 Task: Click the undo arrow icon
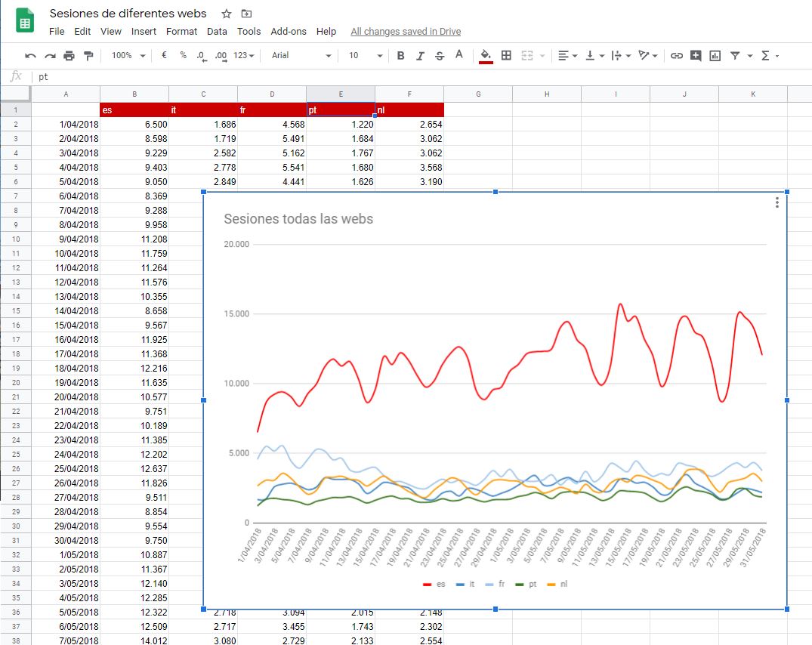coord(30,56)
